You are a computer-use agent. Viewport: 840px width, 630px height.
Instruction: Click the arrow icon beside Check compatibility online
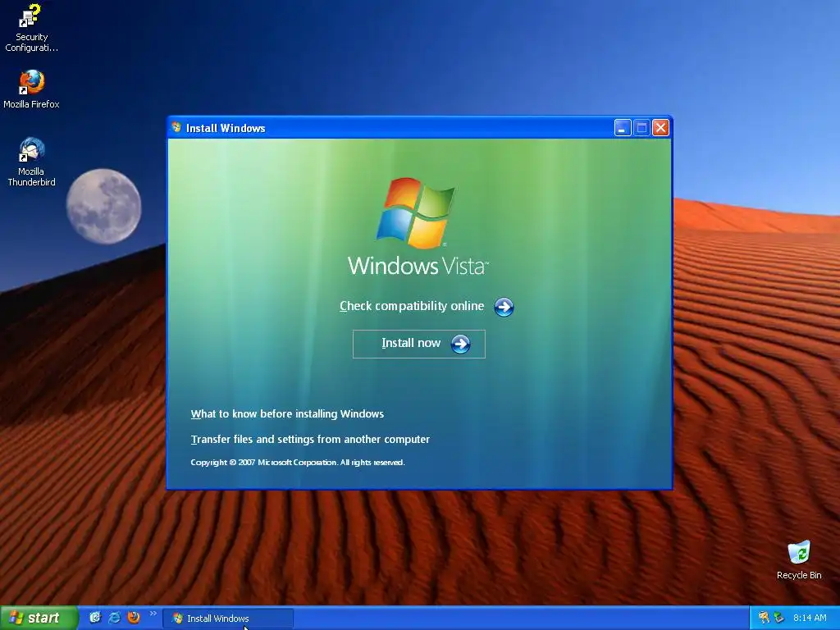pyautogui.click(x=504, y=307)
